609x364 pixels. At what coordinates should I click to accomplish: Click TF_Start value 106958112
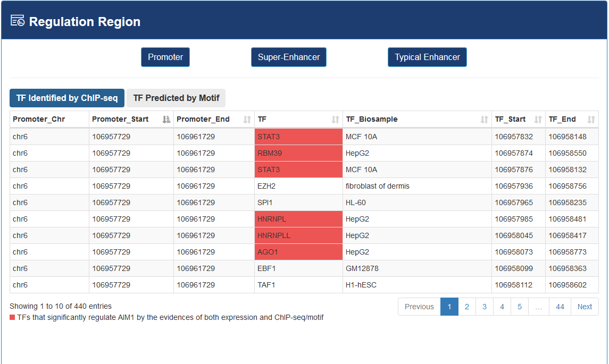514,285
